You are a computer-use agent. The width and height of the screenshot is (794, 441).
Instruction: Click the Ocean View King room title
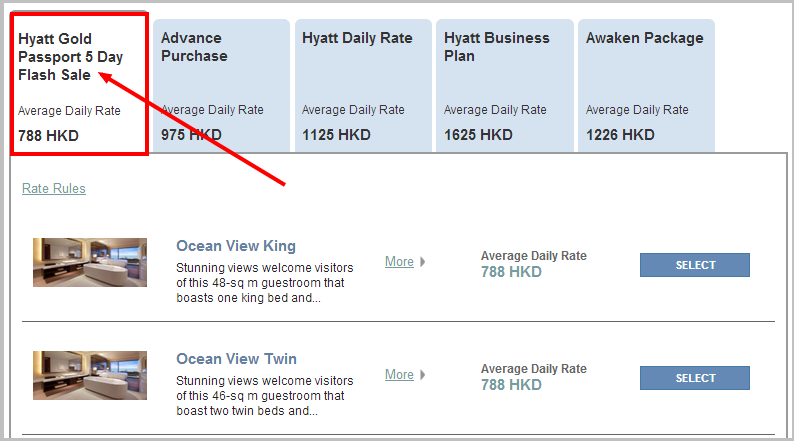click(236, 246)
